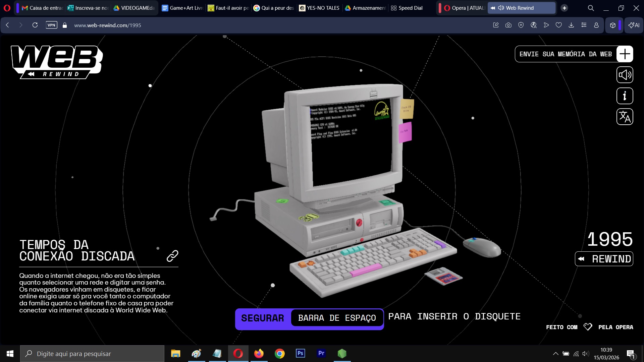Viewport: 644px width, 362px height.
Task: Switch to Speed Dial tab
Action: pyautogui.click(x=407, y=8)
